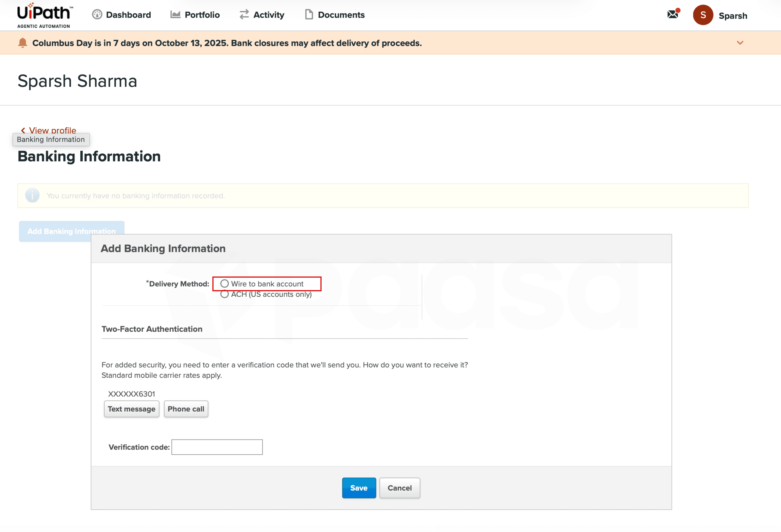Select Wire to bank account option
The image size is (781, 532).
(225, 284)
